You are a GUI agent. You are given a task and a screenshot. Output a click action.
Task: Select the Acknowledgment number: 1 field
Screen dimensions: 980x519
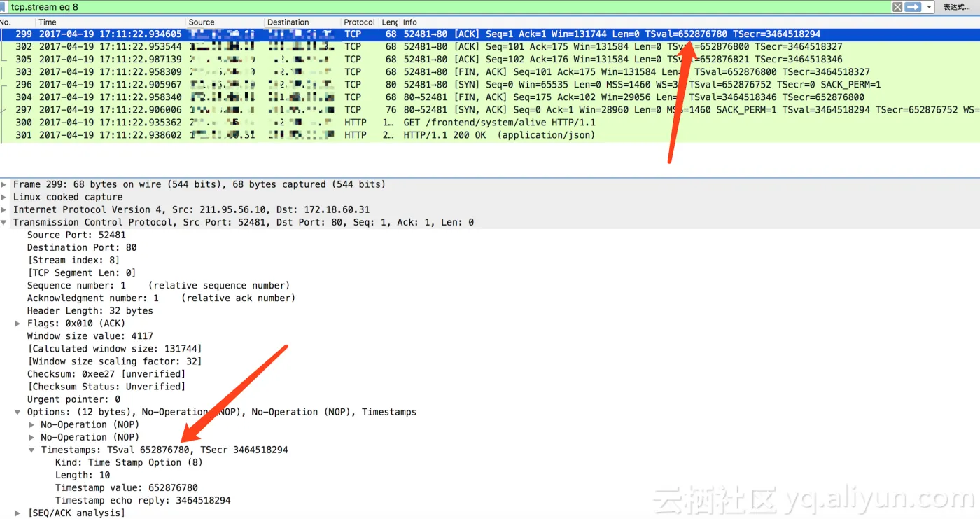(161, 298)
